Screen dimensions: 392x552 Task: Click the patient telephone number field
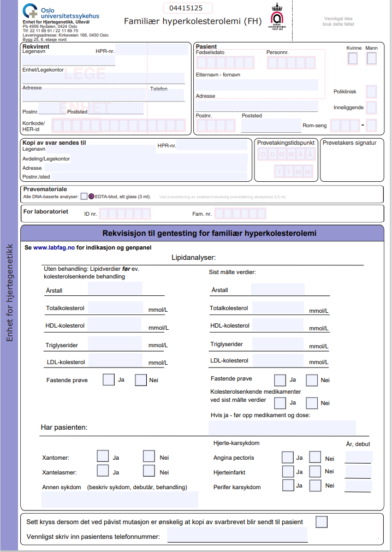[237, 536]
